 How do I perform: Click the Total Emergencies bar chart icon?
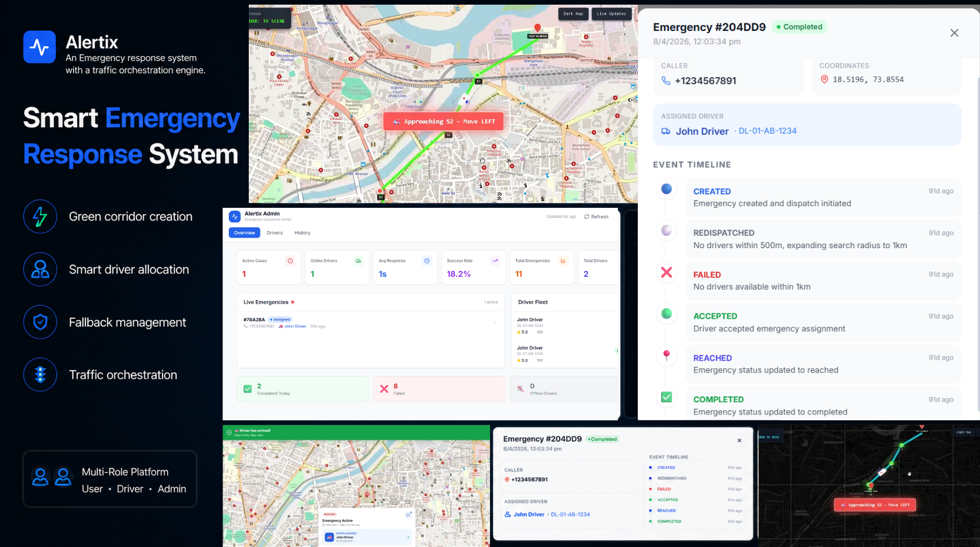pyautogui.click(x=563, y=261)
